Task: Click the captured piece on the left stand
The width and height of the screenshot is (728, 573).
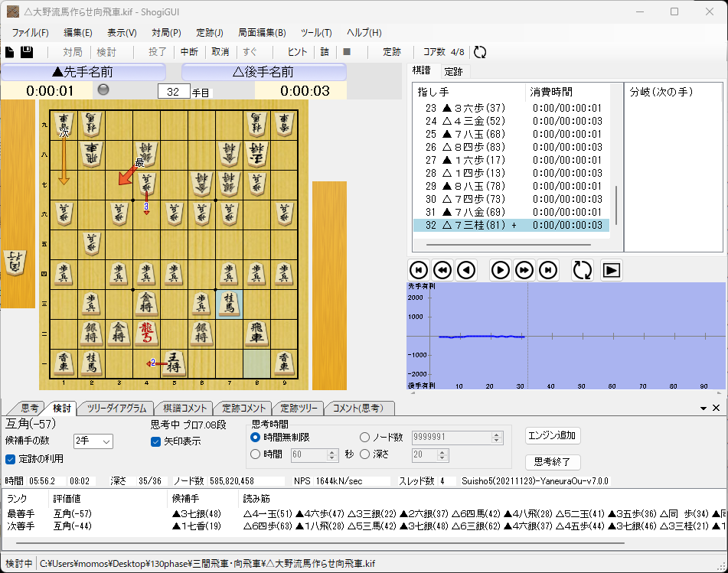Action: 15,262
